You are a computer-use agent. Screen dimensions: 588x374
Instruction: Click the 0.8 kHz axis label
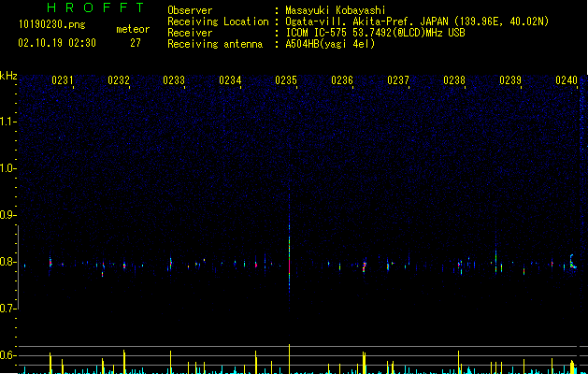7,262
